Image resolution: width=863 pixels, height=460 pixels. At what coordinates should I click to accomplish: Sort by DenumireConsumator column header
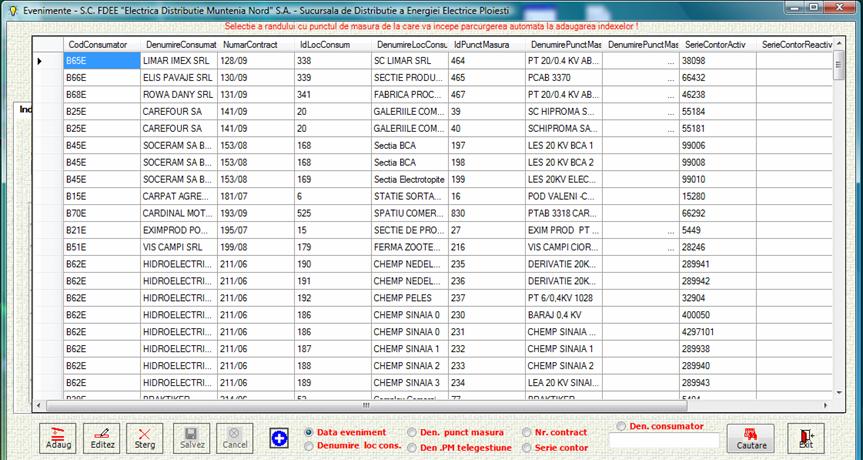(x=179, y=45)
